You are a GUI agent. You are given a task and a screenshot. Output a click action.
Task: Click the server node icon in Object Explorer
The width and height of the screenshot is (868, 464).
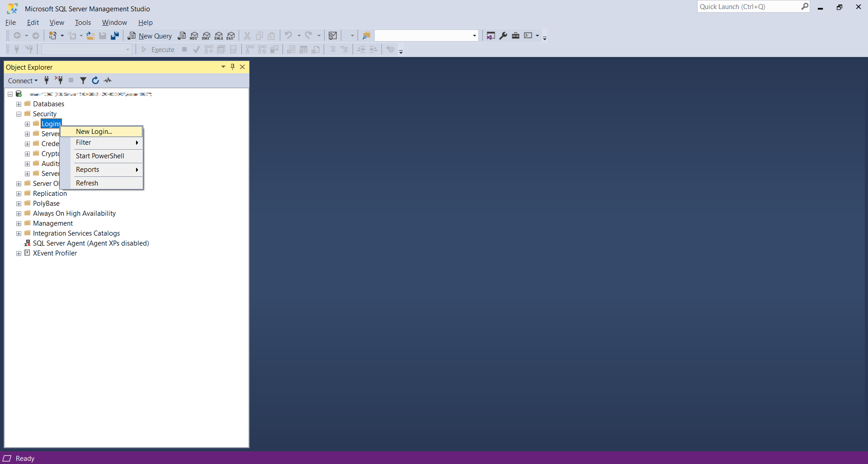point(19,94)
